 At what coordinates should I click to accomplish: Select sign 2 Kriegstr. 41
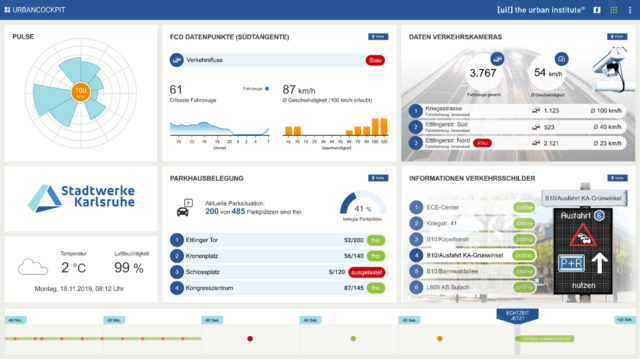473,223
